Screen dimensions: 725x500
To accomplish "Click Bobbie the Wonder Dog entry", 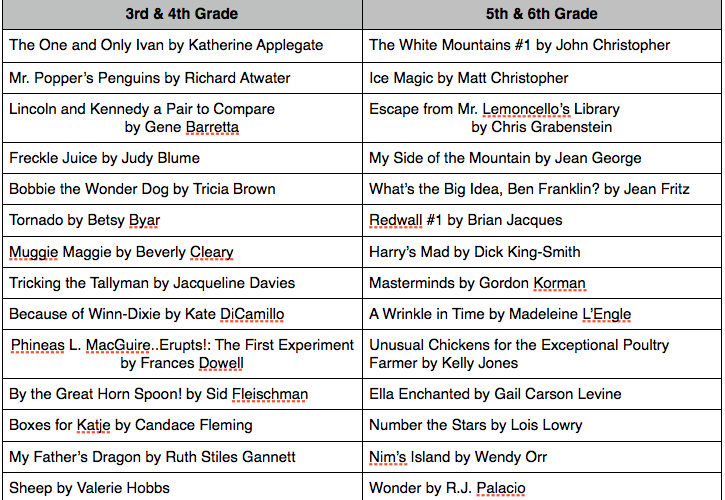I will point(182,189).
